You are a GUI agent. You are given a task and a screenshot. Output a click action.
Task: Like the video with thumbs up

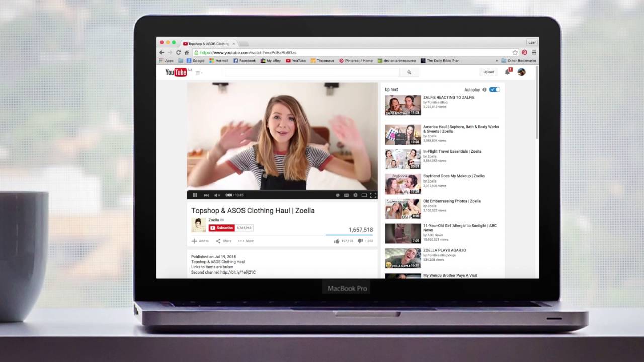(336, 241)
